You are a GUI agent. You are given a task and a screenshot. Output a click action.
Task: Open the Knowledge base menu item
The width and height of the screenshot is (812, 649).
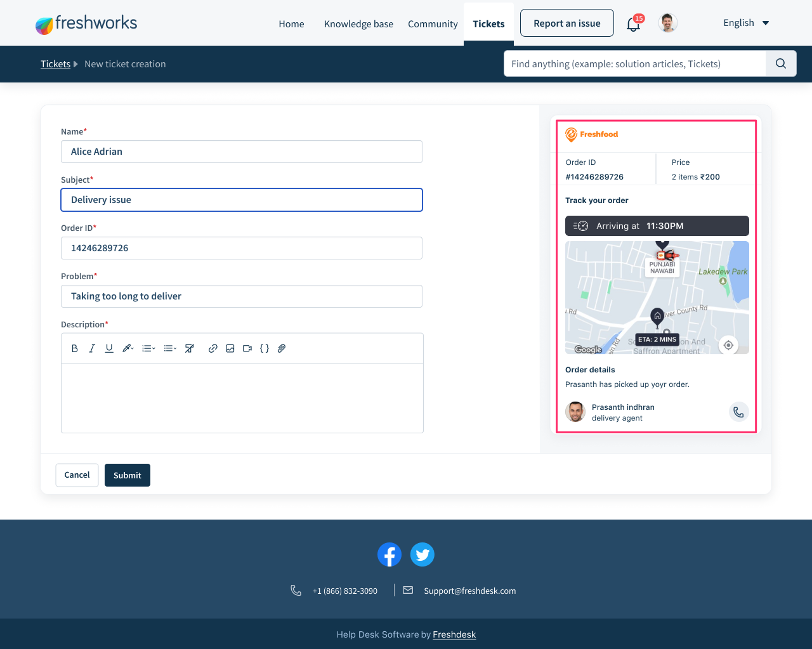click(358, 24)
